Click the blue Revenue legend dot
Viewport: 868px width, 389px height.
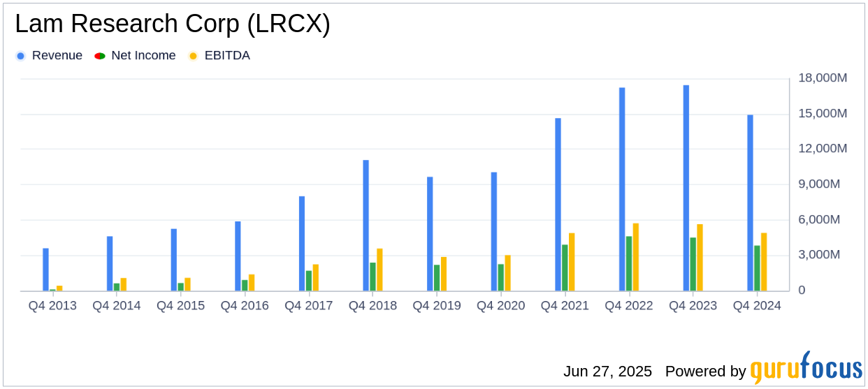[20, 56]
